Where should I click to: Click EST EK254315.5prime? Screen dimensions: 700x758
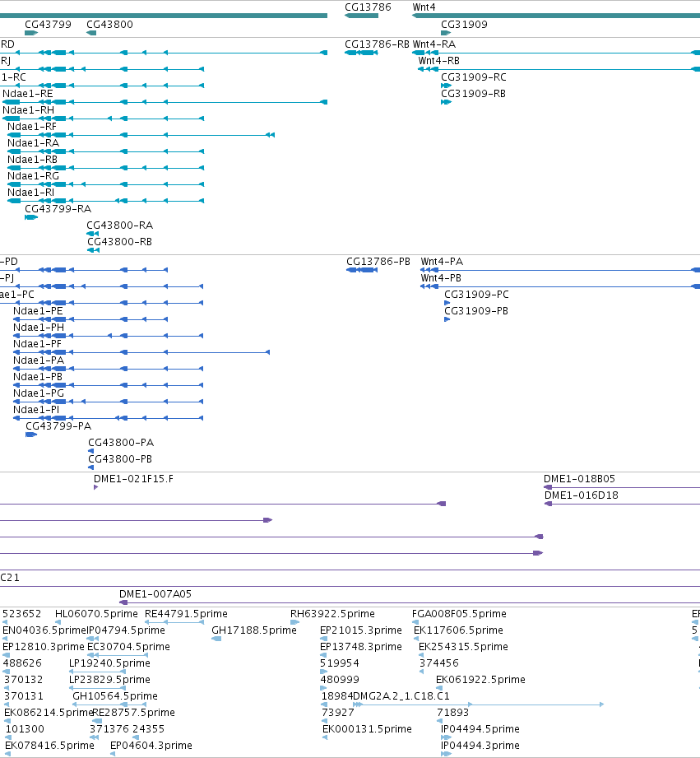pos(463,646)
